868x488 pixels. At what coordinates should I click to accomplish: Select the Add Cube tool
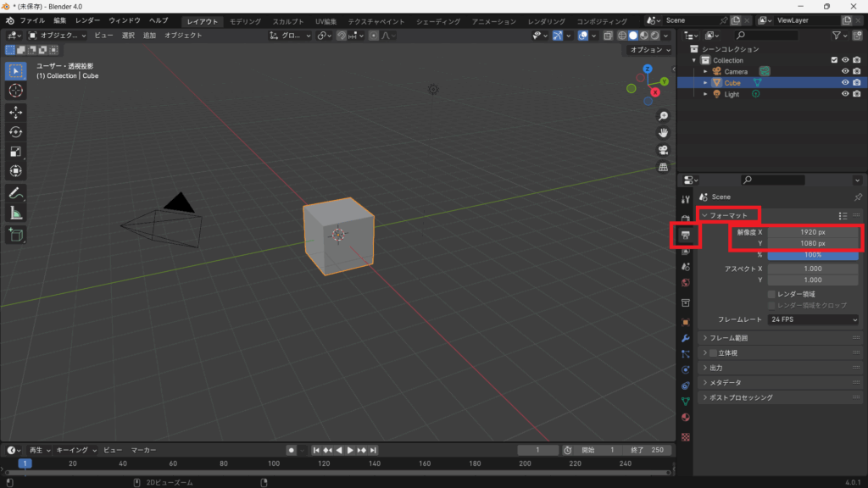(15, 235)
